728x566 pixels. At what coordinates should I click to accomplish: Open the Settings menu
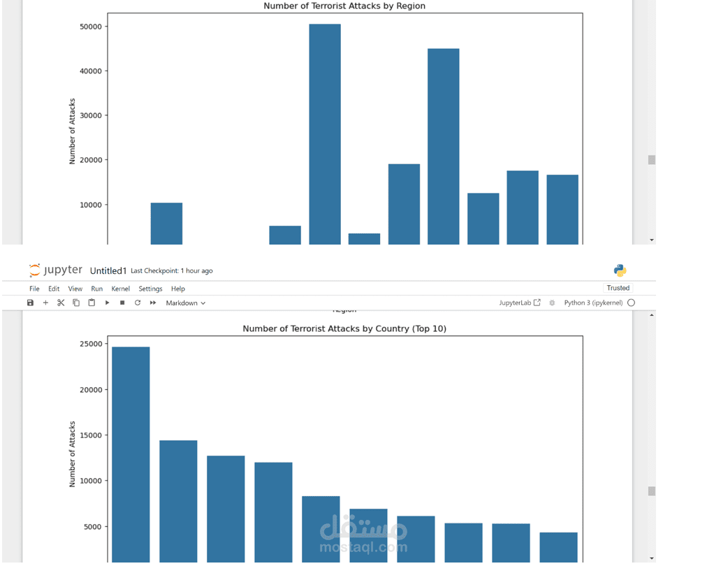(x=150, y=288)
